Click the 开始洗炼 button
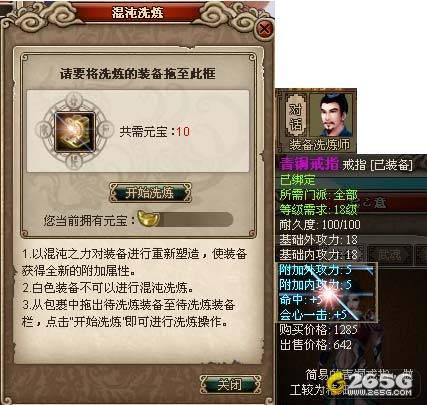 (x=150, y=193)
